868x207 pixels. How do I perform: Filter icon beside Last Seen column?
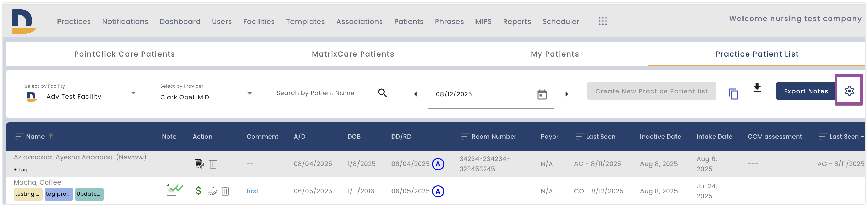click(580, 137)
